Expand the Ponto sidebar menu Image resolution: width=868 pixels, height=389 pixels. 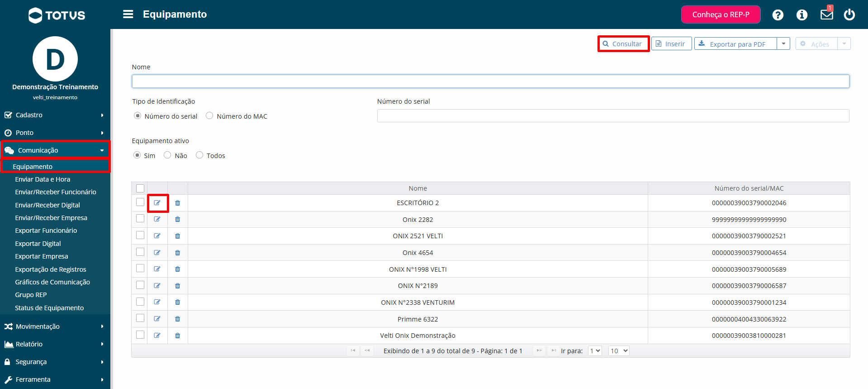55,133
